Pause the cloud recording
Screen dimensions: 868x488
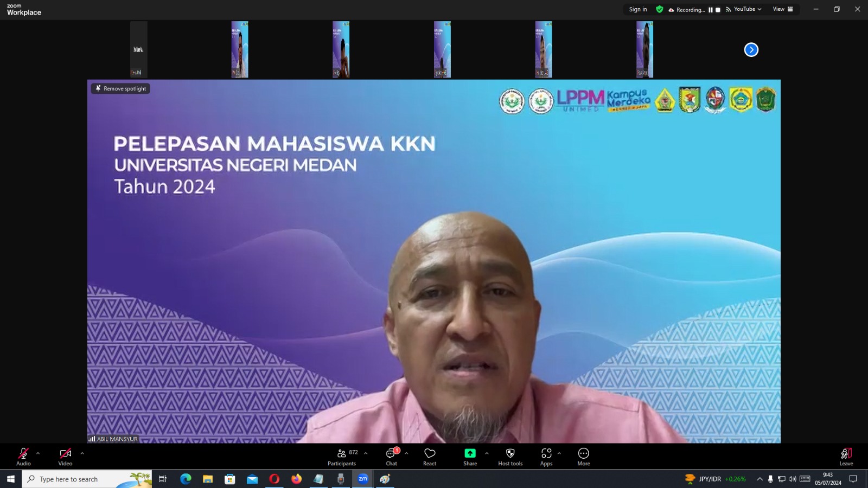(x=712, y=9)
